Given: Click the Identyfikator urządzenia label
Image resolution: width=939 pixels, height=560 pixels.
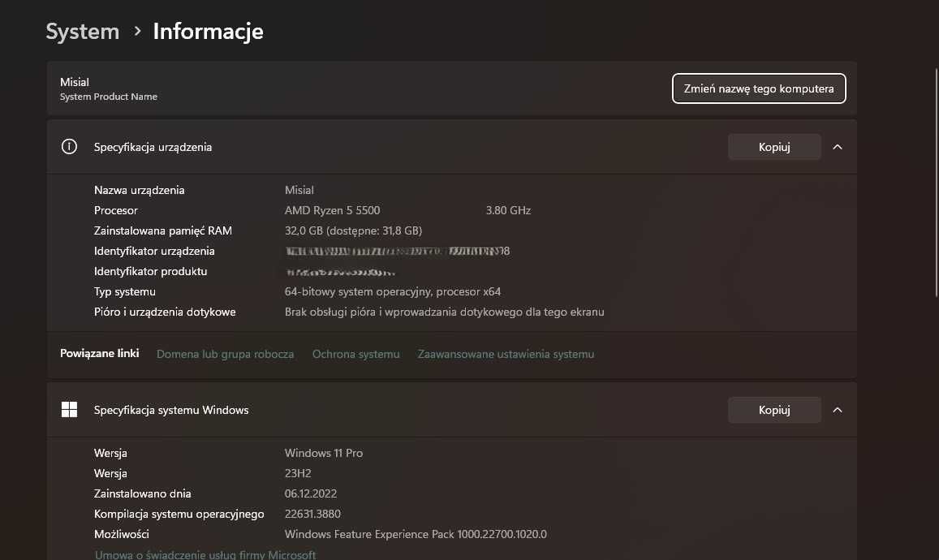Looking at the screenshot, I should click(154, 251).
